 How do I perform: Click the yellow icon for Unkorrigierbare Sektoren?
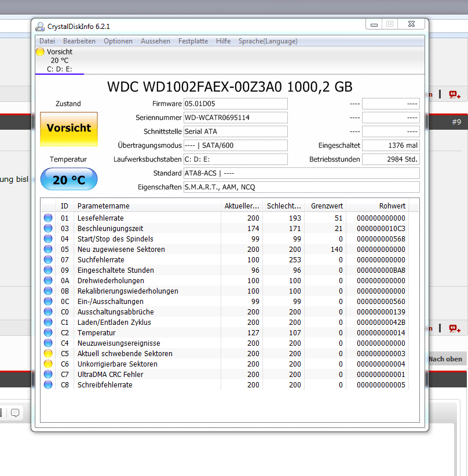(x=48, y=364)
